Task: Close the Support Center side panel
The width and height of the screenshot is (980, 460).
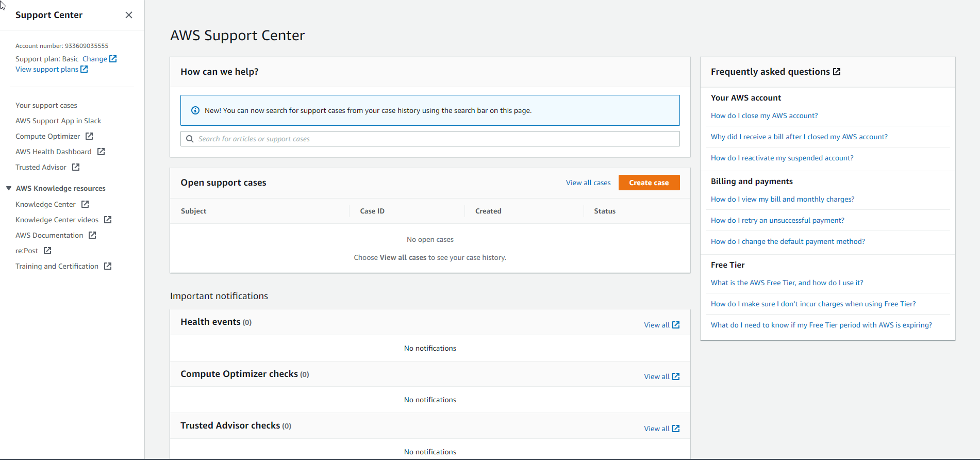Action: pyautogui.click(x=129, y=15)
